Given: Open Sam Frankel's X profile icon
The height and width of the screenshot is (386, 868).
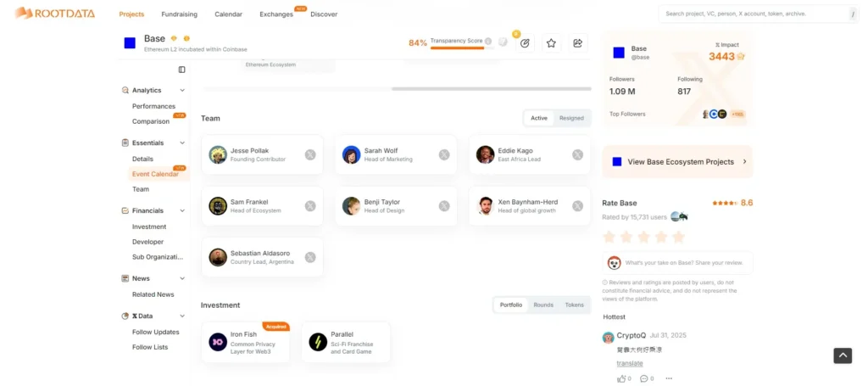Looking at the screenshot, I should (x=310, y=206).
